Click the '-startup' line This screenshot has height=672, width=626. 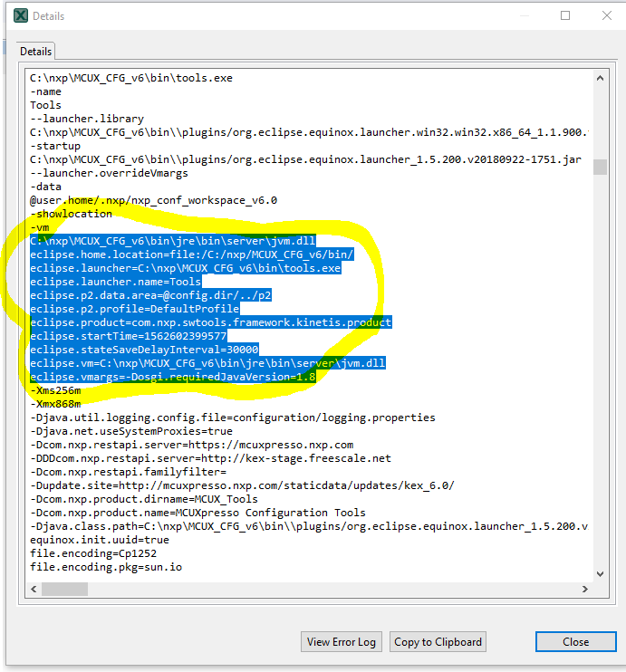(55, 146)
